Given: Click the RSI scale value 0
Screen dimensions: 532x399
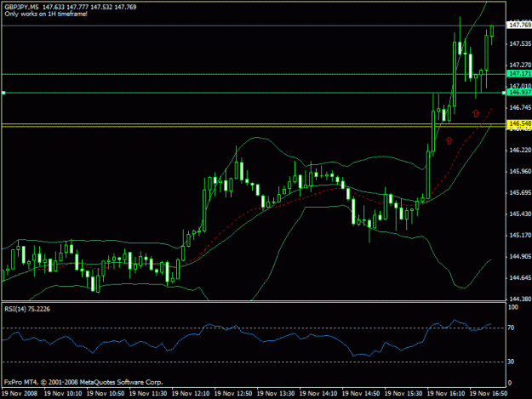Looking at the screenshot, I should click(x=510, y=383).
